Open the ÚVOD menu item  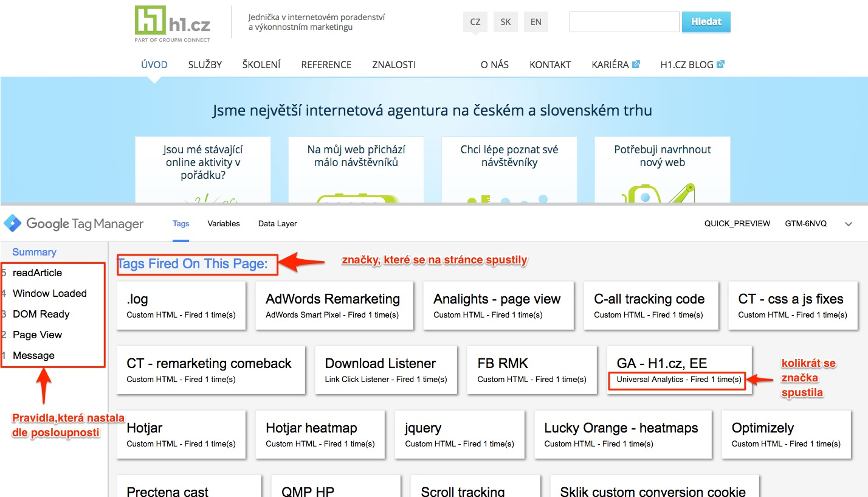[154, 64]
